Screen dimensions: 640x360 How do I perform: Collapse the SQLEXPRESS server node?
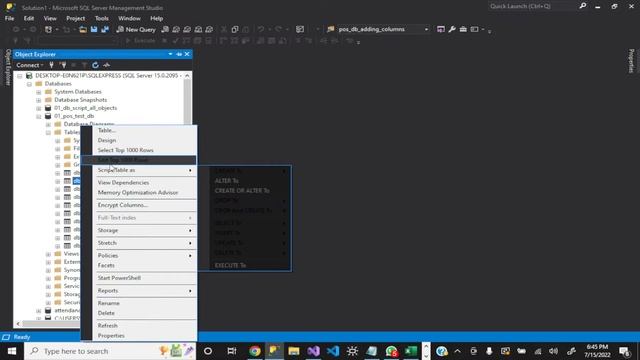tap(20, 76)
